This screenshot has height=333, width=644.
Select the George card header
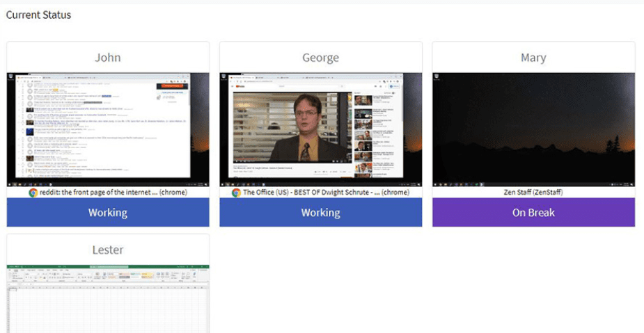pos(320,58)
